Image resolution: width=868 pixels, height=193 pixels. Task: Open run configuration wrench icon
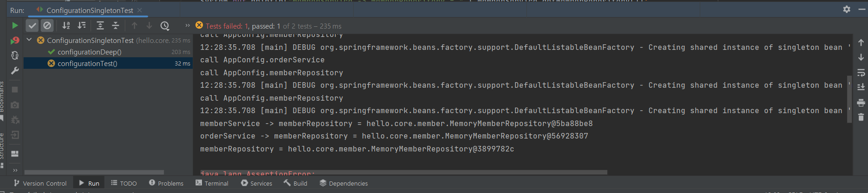point(15,71)
